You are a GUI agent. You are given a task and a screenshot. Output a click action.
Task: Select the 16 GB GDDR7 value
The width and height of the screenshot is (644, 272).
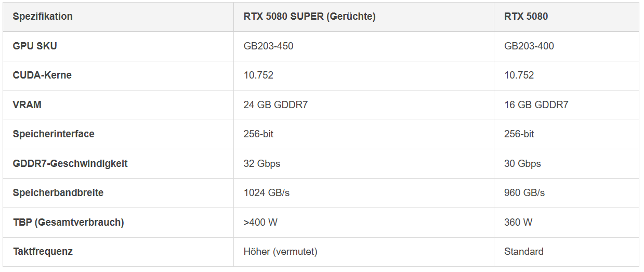pyautogui.click(x=536, y=105)
